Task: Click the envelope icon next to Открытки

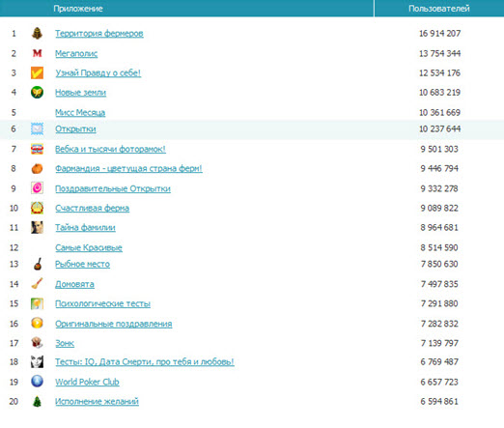Action: [x=37, y=128]
